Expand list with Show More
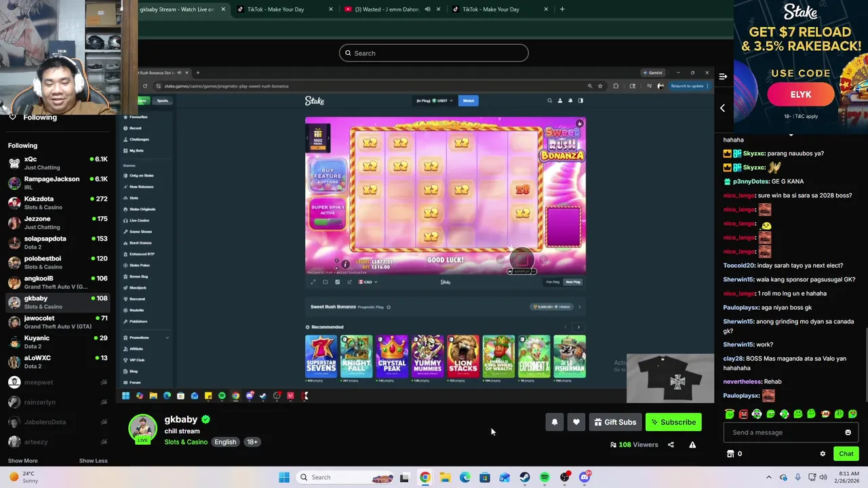Image resolution: width=868 pixels, height=488 pixels. pos(22,461)
